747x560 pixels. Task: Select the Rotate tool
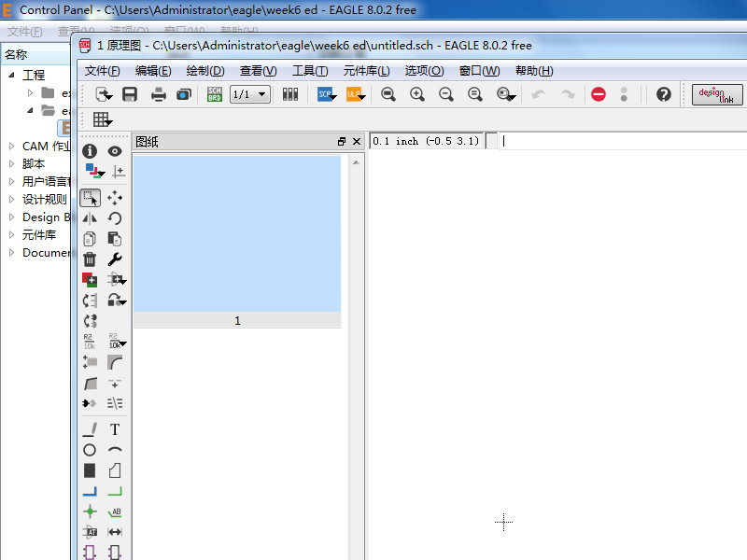click(115, 218)
